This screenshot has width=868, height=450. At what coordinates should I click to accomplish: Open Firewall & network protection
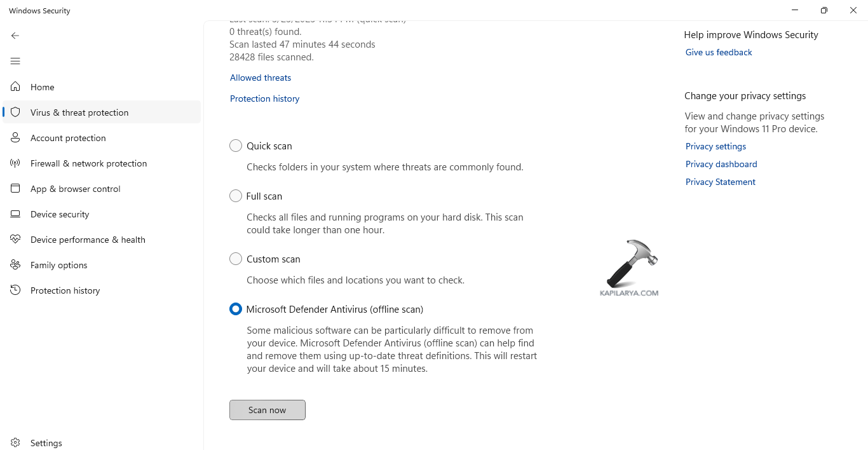[88, 163]
